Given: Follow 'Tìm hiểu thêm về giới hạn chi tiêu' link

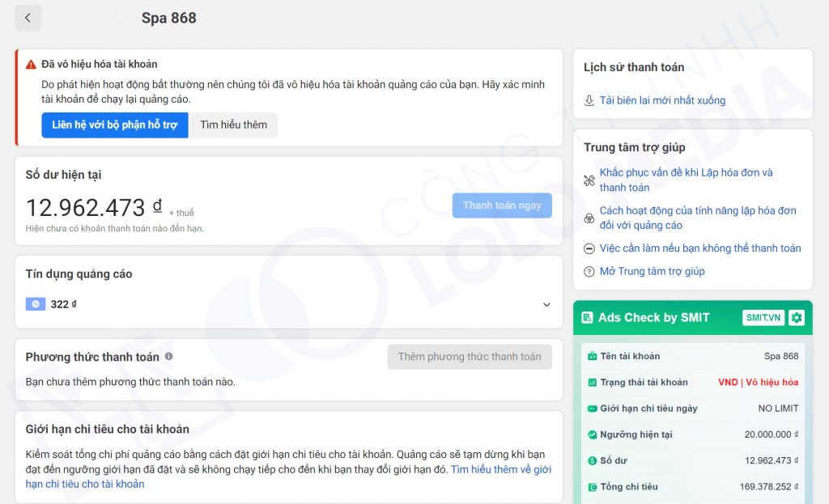Looking at the screenshot, I should [x=500, y=470].
